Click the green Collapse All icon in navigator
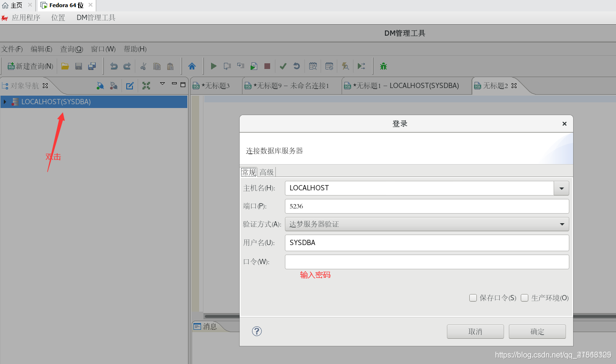 click(146, 86)
